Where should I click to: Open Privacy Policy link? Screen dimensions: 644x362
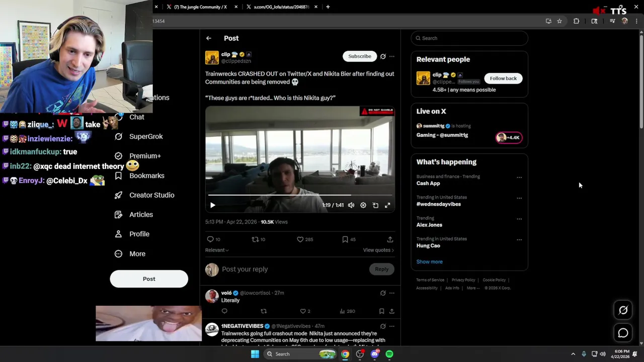tap(463, 280)
